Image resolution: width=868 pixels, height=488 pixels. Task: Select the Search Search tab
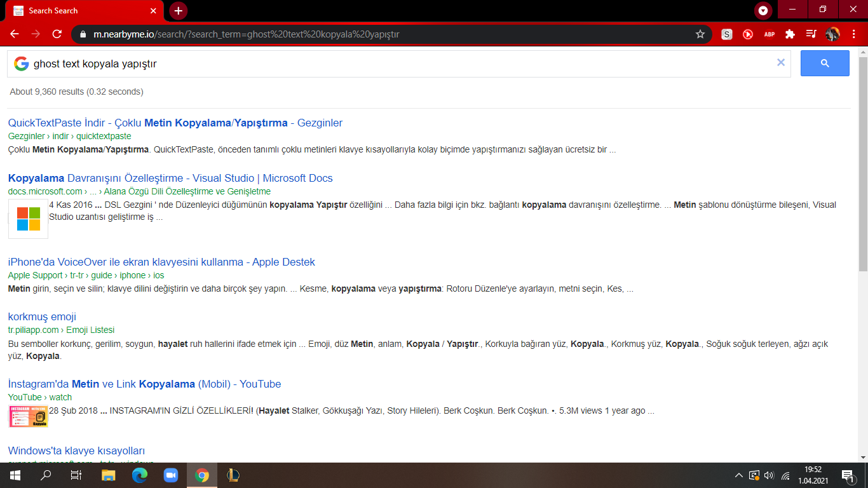click(x=85, y=11)
